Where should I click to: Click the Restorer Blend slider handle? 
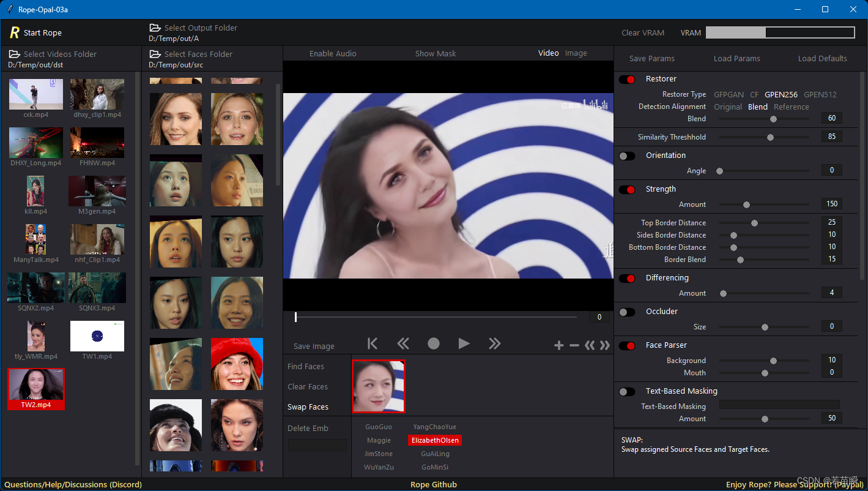pyautogui.click(x=773, y=119)
